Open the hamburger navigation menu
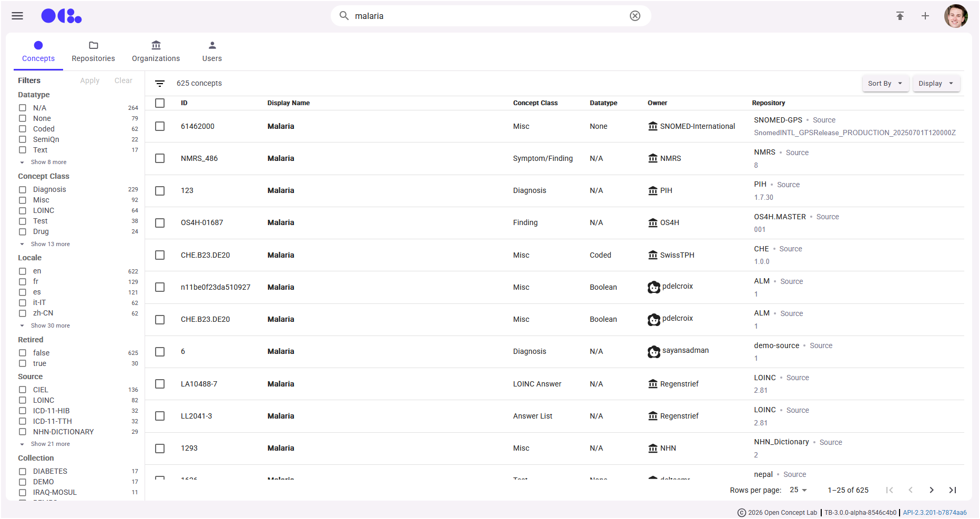 [17, 16]
